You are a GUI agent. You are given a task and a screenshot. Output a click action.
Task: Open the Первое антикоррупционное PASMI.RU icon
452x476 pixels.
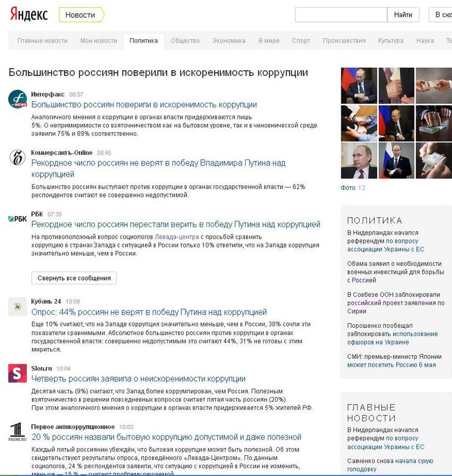click(x=17, y=432)
